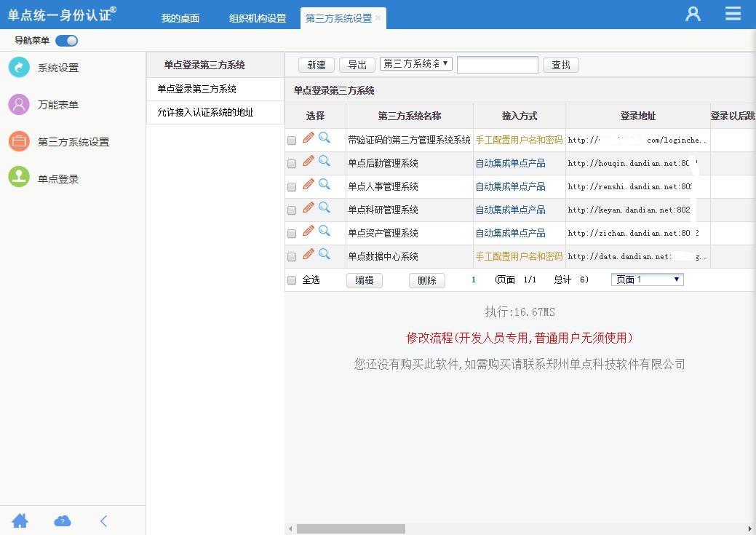Click the 单点登录 sidebar icon

(20, 177)
